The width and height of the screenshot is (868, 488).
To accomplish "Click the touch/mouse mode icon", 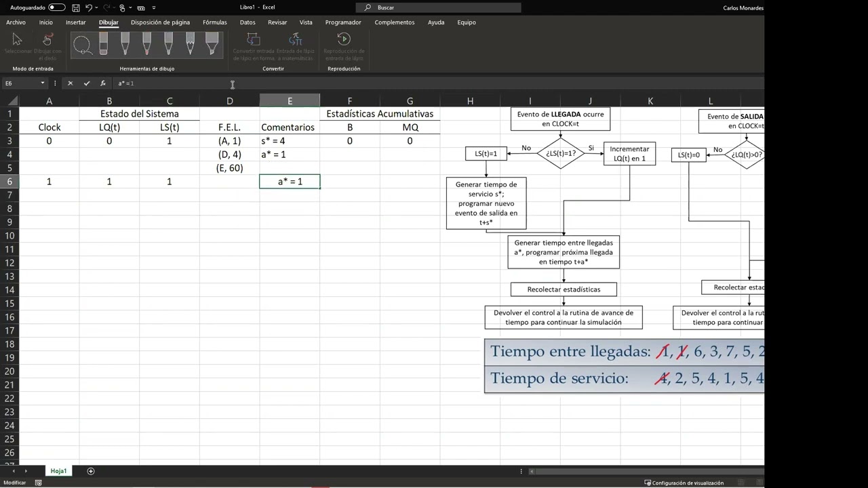I will coord(122,7).
